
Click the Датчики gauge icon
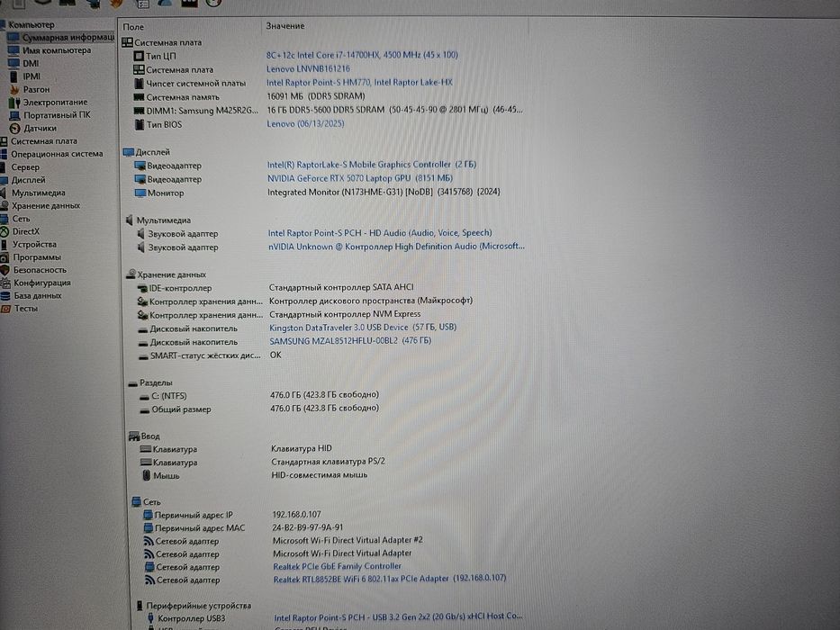15,128
